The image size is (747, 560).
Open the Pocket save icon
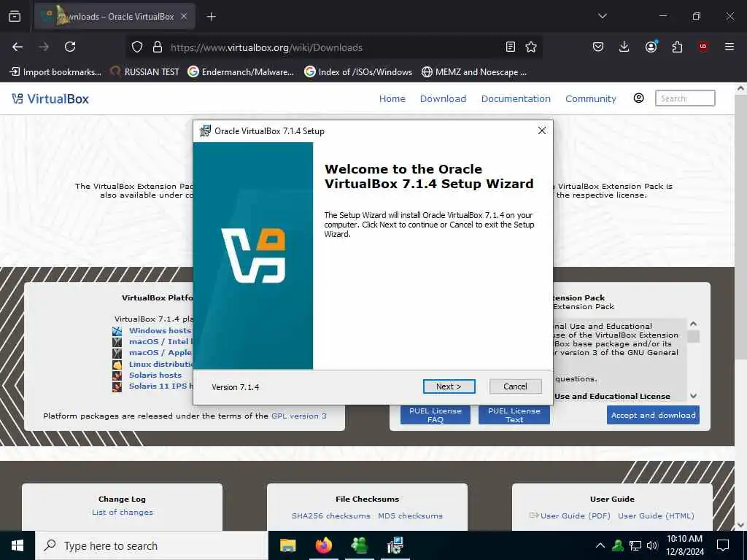coord(598,47)
